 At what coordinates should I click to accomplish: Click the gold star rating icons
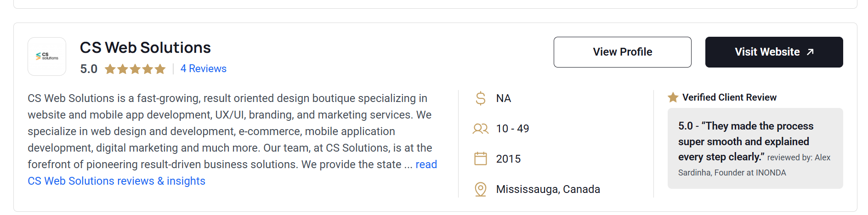[135, 69]
